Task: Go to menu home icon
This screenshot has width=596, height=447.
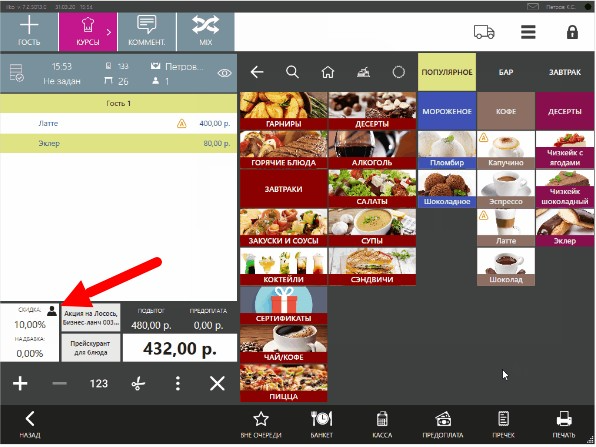Action: [x=328, y=72]
